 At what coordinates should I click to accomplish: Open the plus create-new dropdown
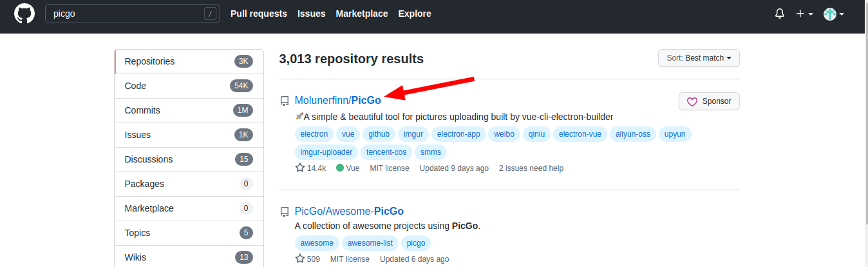point(804,14)
